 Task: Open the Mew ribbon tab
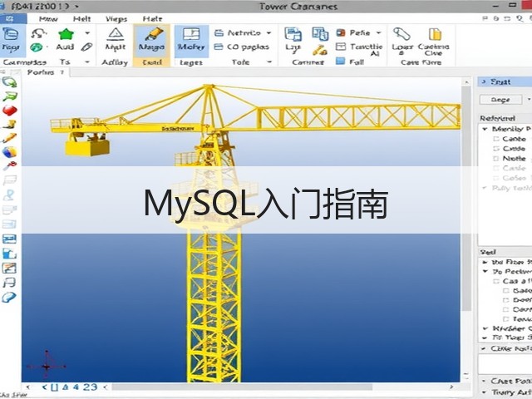click(x=48, y=18)
